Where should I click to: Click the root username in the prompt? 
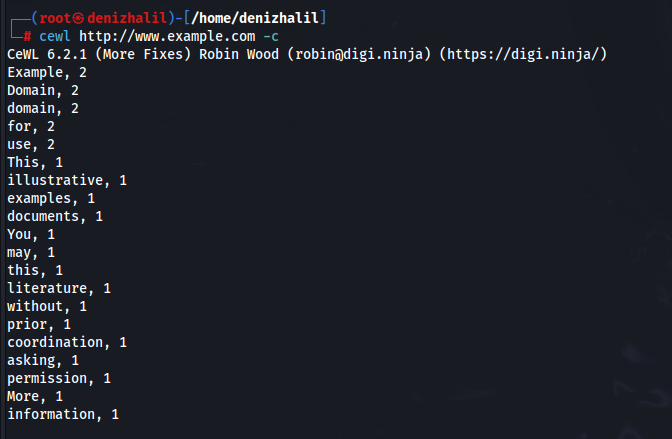click(x=55, y=18)
